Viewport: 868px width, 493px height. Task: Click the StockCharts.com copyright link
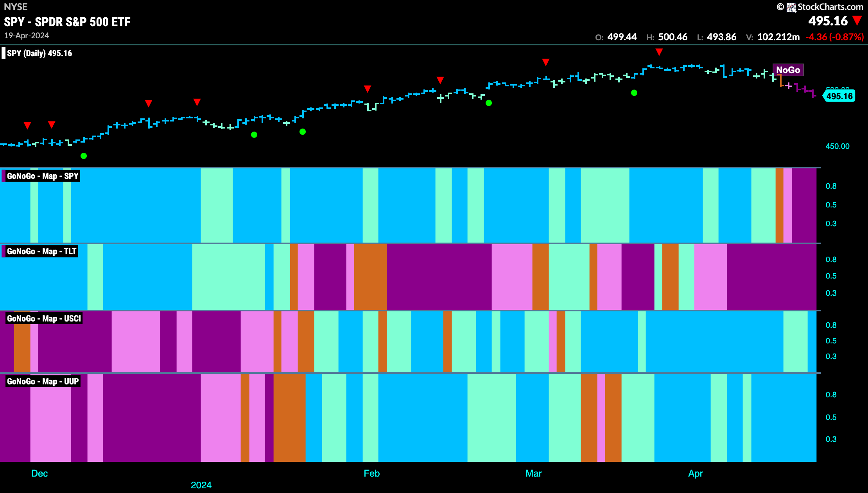(x=820, y=7)
